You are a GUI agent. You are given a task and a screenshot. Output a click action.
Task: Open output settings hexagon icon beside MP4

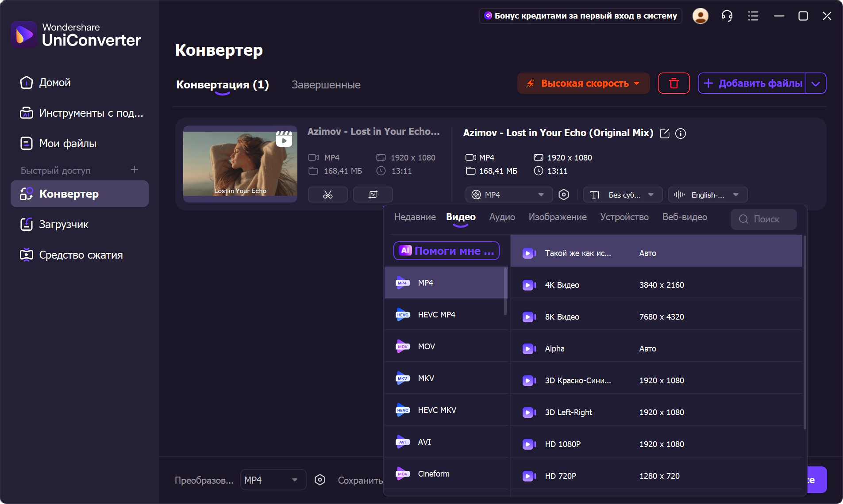pyautogui.click(x=564, y=195)
